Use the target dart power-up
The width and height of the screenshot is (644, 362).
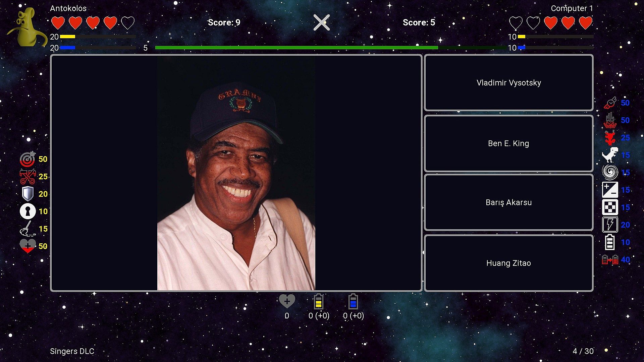click(x=28, y=159)
